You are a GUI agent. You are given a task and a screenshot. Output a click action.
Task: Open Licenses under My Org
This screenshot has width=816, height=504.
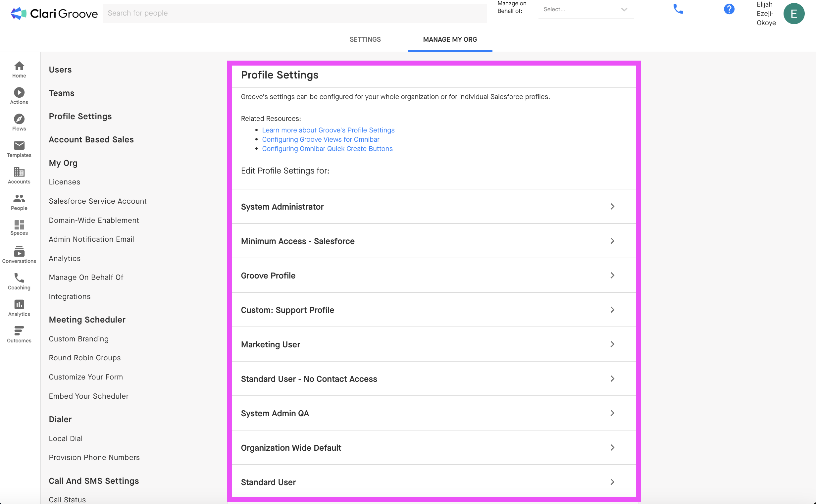pyautogui.click(x=65, y=182)
